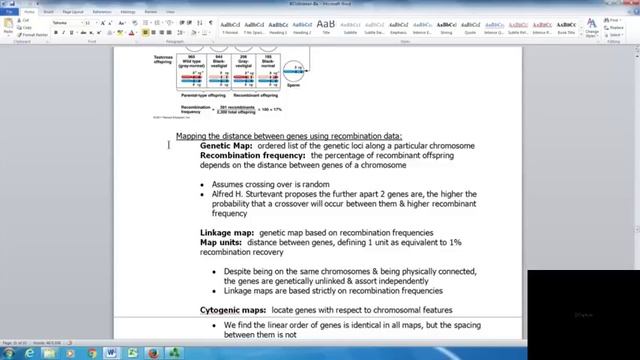This screenshot has width=640, height=360.
Task: Click the Find command
Action: pyautogui.click(x=613, y=20)
